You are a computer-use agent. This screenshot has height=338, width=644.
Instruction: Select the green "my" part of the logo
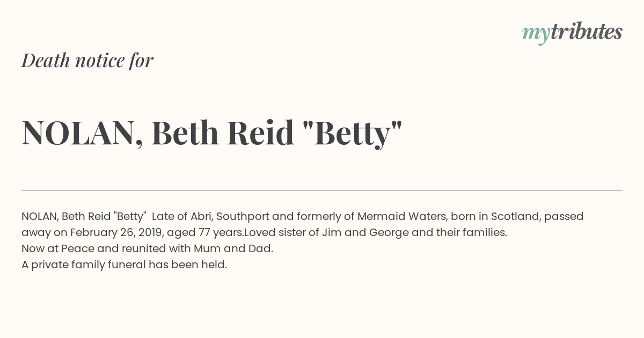[536, 34]
